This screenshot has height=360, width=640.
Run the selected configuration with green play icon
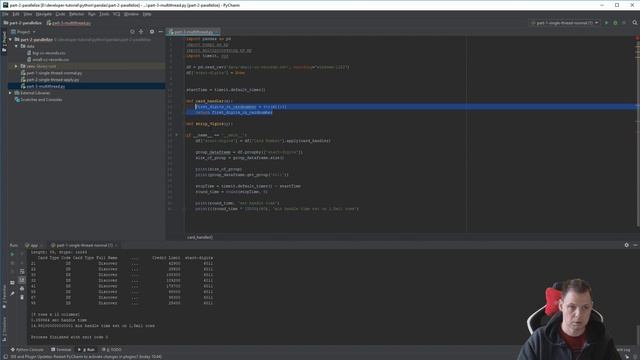tap(606, 23)
